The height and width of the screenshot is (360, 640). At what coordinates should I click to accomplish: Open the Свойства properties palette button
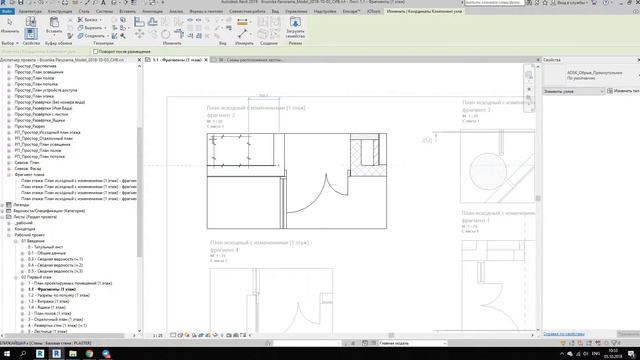(x=31, y=34)
